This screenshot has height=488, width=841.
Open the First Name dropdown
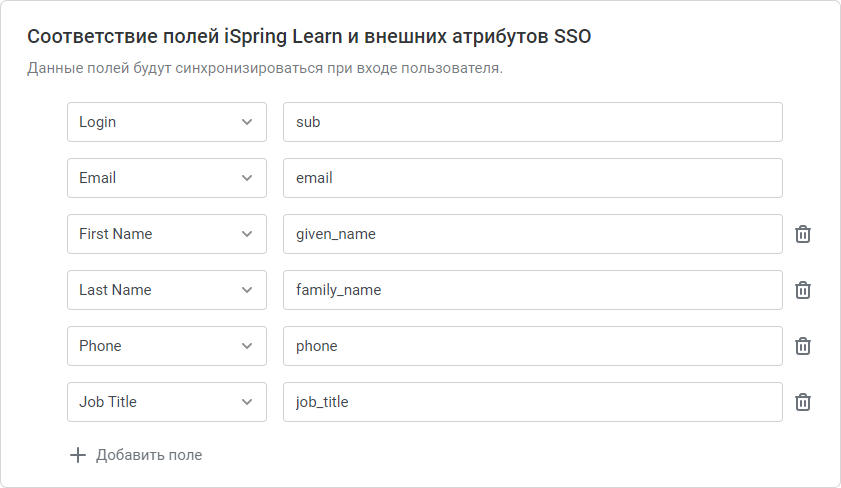(x=167, y=234)
